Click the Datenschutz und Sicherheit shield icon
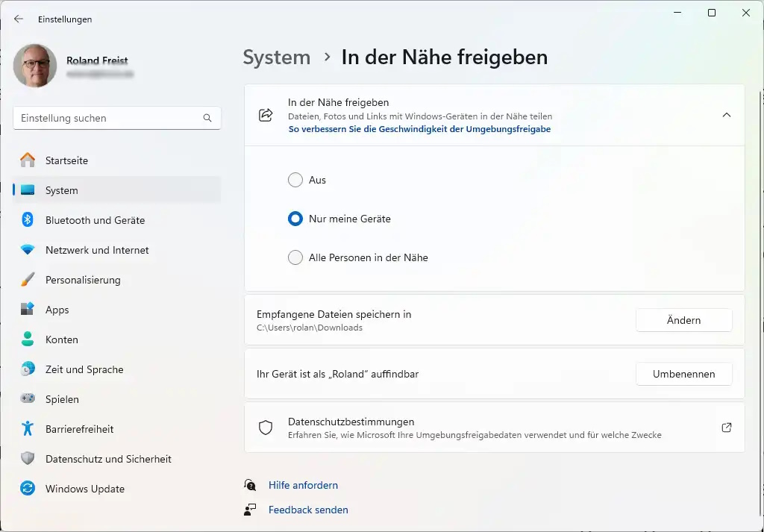This screenshot has height=532, width=764. [28, 459]
